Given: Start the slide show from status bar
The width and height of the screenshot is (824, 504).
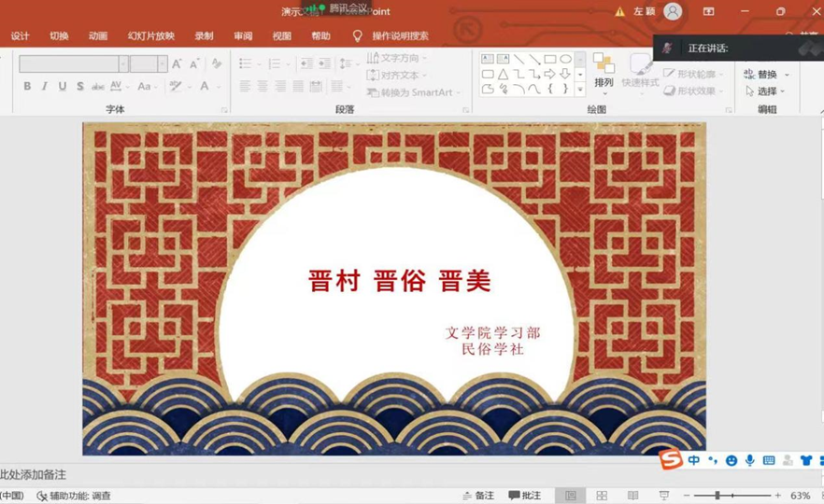Looking at the screenshot, I should 663,496.
